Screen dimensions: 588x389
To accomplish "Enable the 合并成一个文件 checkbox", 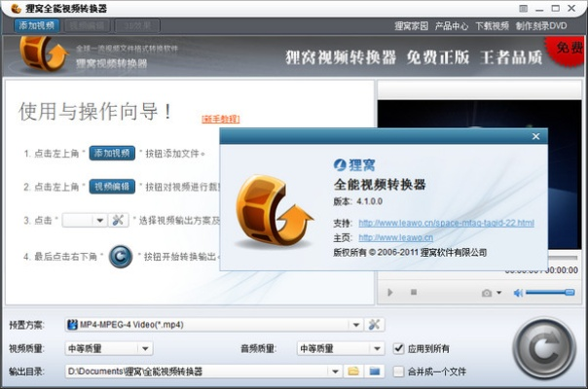I will point(398,371).
